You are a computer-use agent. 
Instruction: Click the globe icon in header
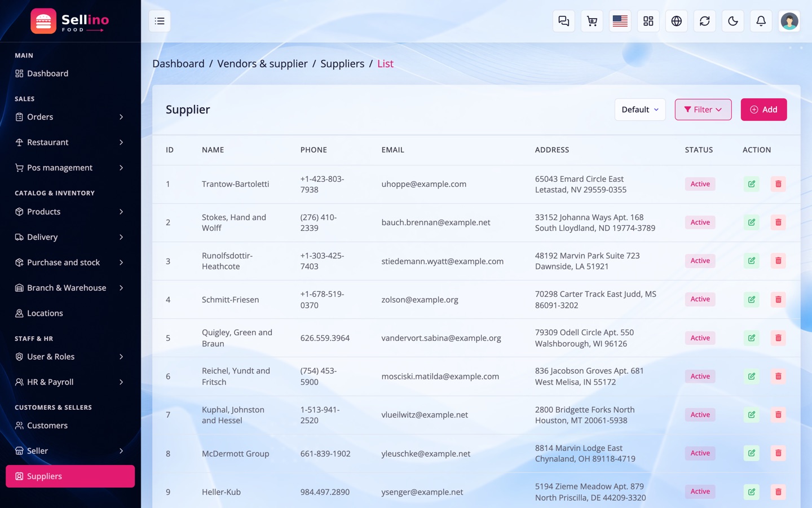676,21
